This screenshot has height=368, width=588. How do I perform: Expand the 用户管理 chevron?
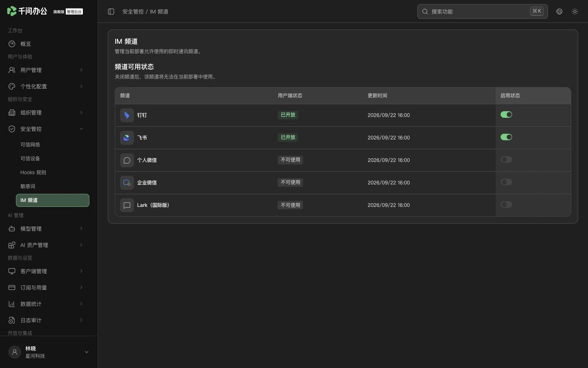click(x=81, y=70)
